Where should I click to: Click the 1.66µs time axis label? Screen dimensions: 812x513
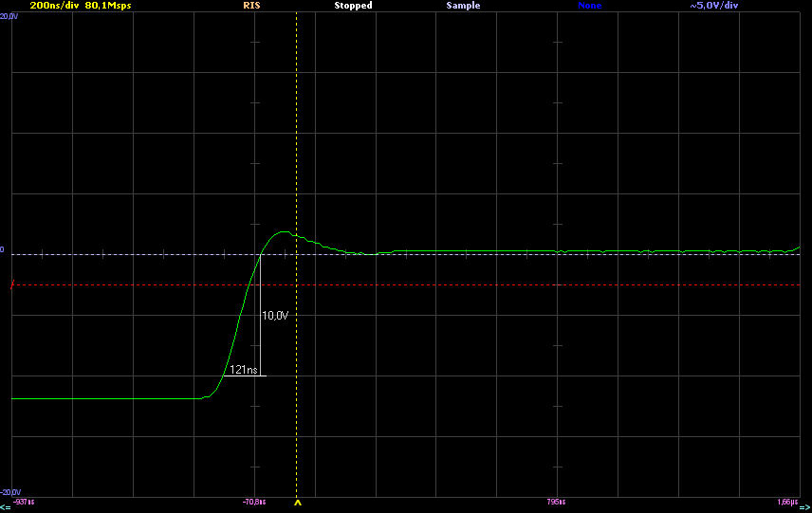[787, 501]
